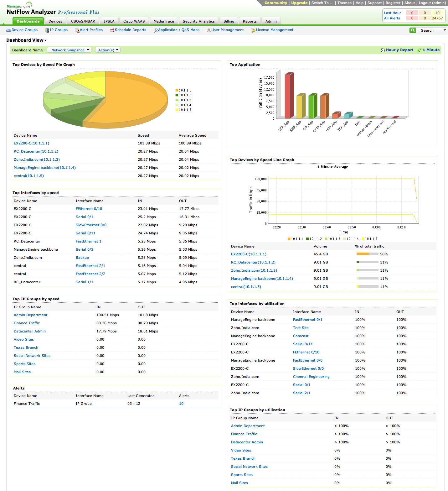The height and width of the screenshot is (491, 448).
Task: Click the Upgrade link
Action: (x=299, y=3)
